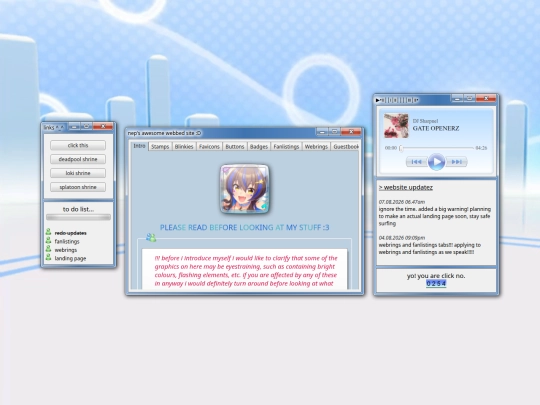Click the to do list progress bar
The image size is (540, 405).
point(79,217)
